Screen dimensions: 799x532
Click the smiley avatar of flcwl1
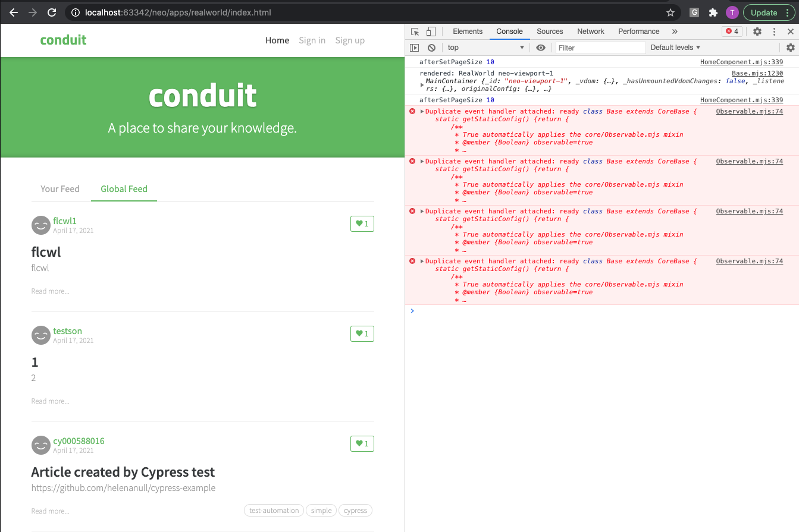pyautogui.click(x=40, y=225)
